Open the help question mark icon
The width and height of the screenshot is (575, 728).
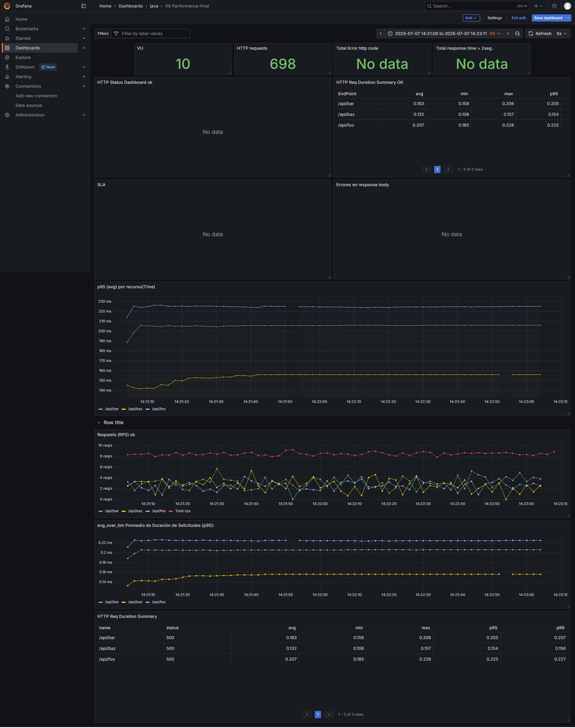click(554, 6)
